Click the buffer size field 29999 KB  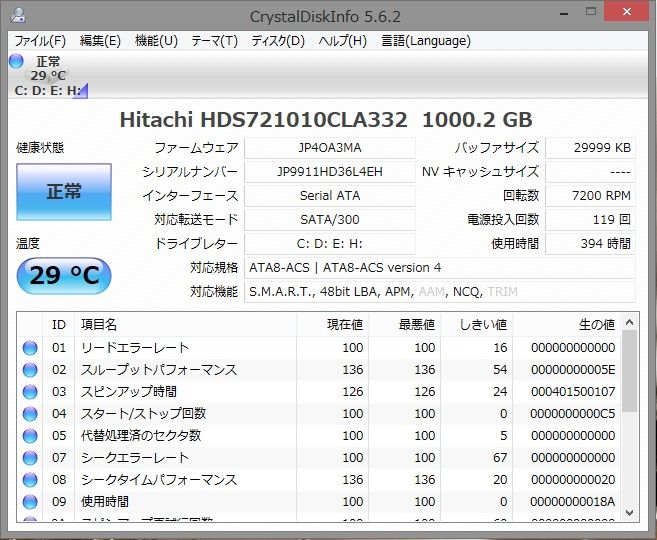pyautogui.click(x=590, y=148)
